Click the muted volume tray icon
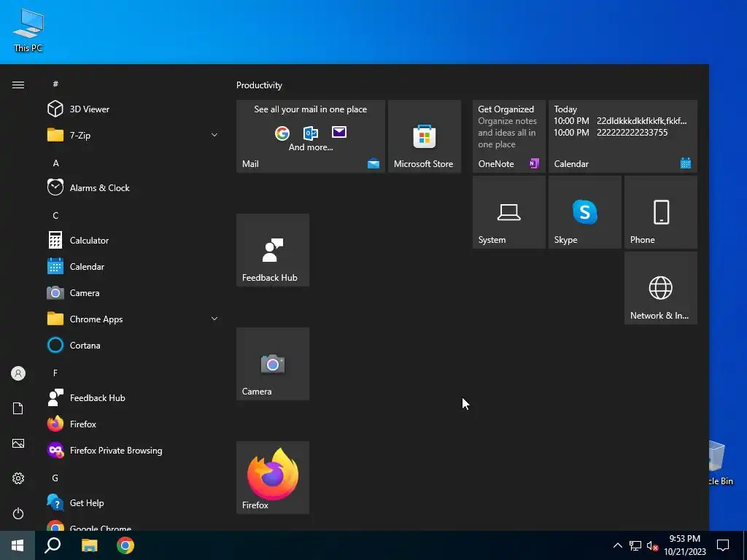The width and height of the screenshot is (747, 560). (652, 545)
